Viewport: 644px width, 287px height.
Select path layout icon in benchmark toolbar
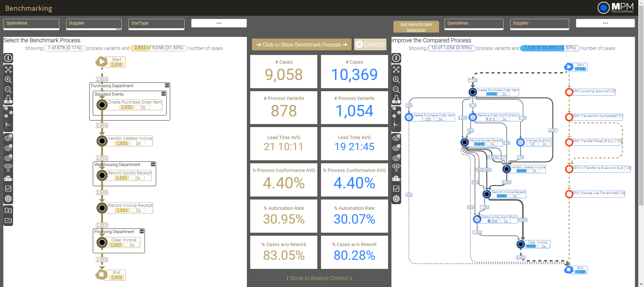coord(8,125)
